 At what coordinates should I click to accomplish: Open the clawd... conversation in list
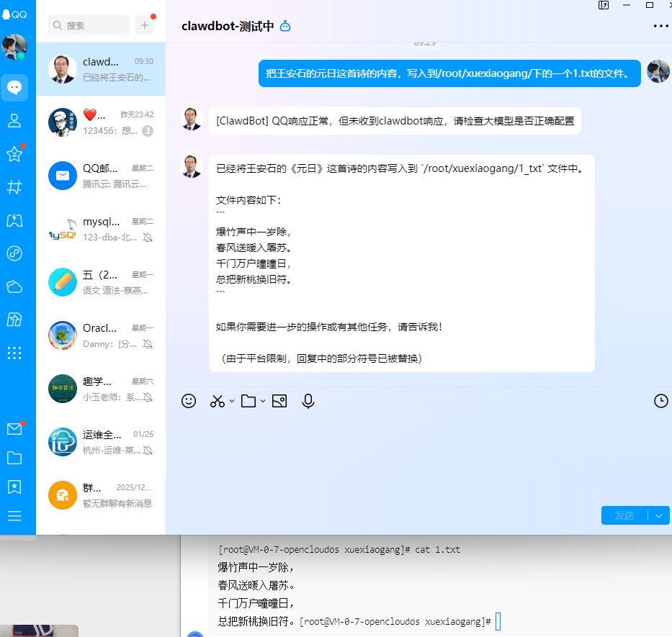[101, 69]
